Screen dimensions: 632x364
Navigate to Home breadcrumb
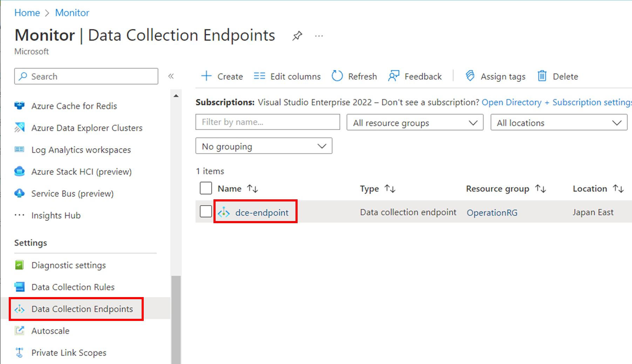pos(27,13)
